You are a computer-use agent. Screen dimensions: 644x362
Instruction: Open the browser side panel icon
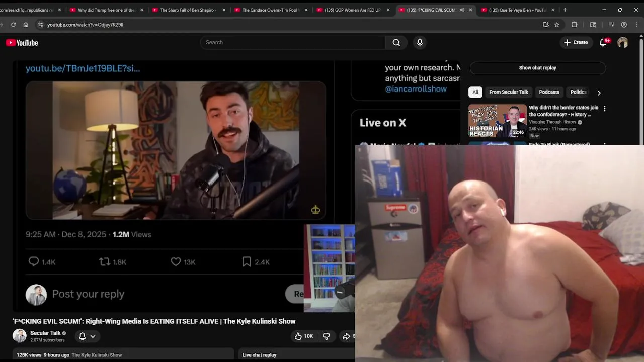click(x=593, y=25)
